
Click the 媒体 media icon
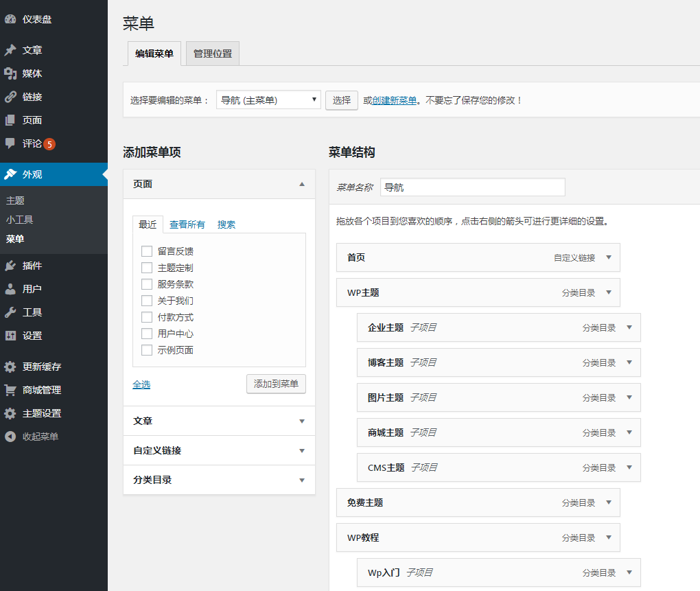coord(10,73)
